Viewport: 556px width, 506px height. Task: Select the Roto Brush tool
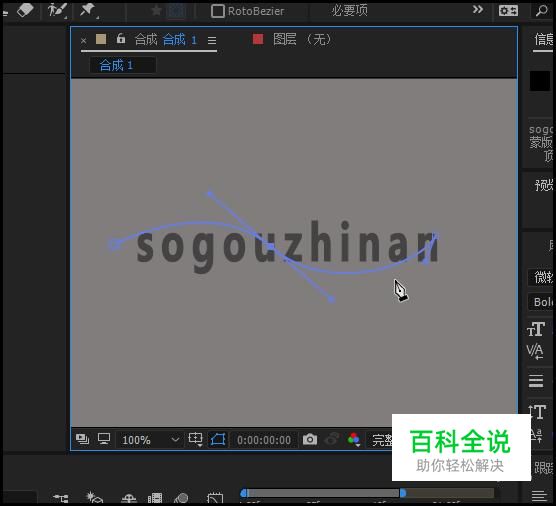(x=57, y=10)
